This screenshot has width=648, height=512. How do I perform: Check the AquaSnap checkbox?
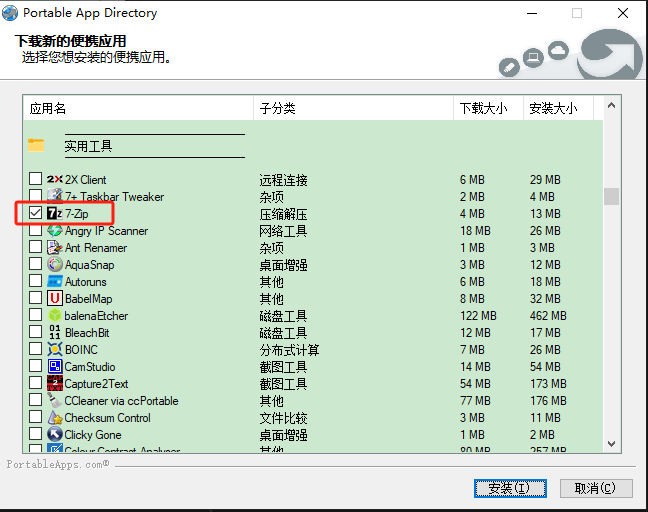coord(36,264)
